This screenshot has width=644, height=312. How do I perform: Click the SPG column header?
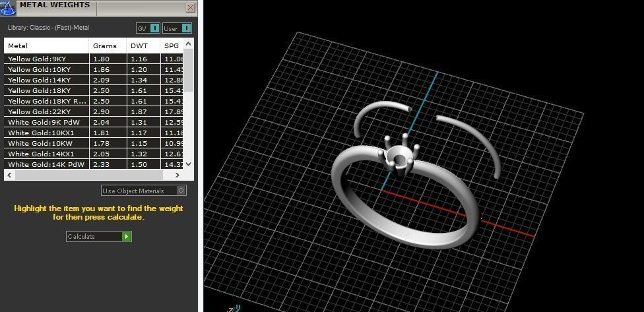[x=172, y=46]
